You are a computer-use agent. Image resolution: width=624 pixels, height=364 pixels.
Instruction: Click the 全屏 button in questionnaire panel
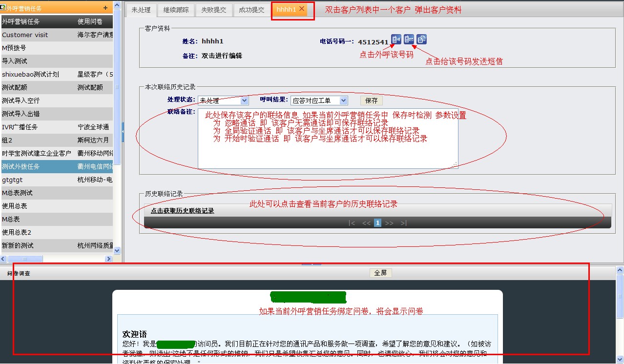point(380,273)
